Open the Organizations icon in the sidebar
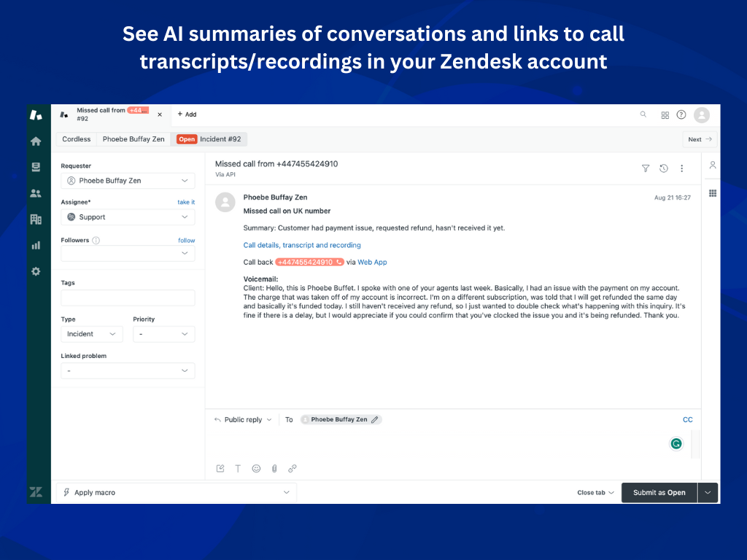Image resolution: width=747 pixels, height=560 pixels. (x=36, y=219)
